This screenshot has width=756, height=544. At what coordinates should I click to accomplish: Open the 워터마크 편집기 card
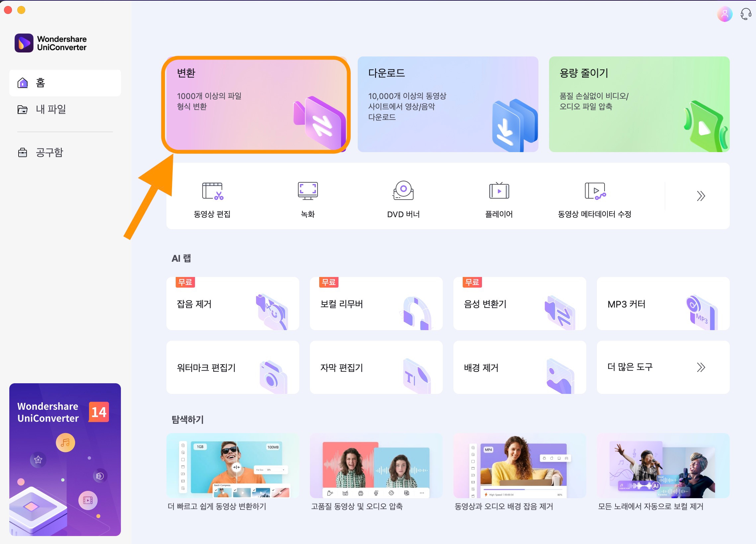[233, 367]
